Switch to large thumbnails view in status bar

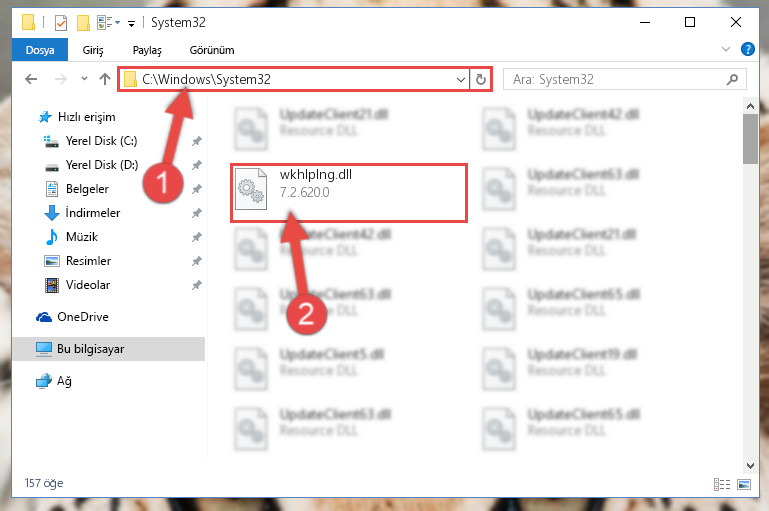pos(743,485)
